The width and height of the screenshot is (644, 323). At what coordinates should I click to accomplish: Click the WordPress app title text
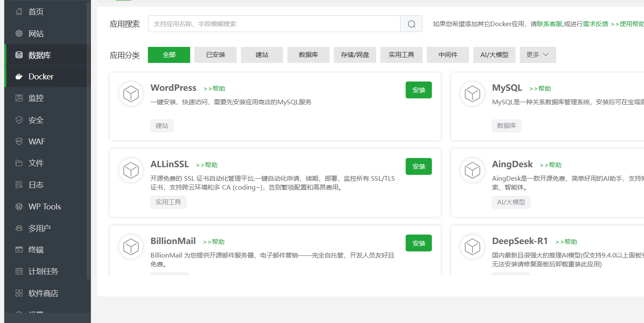click(x=173, y=88)
